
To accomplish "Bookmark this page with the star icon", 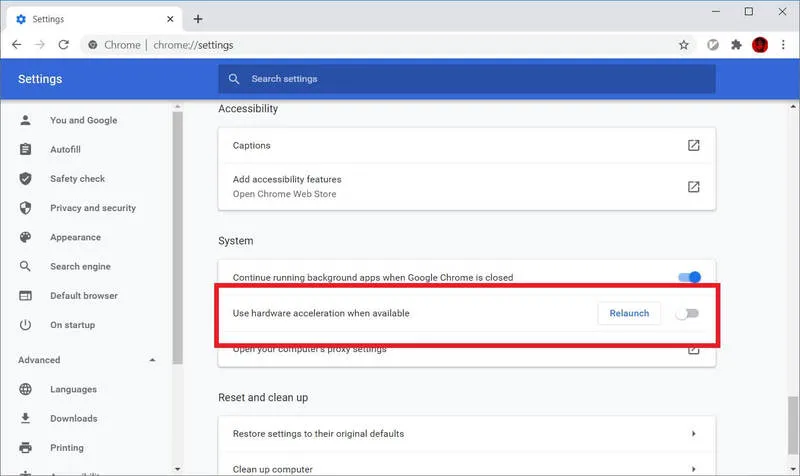I will tap(684, 45).
